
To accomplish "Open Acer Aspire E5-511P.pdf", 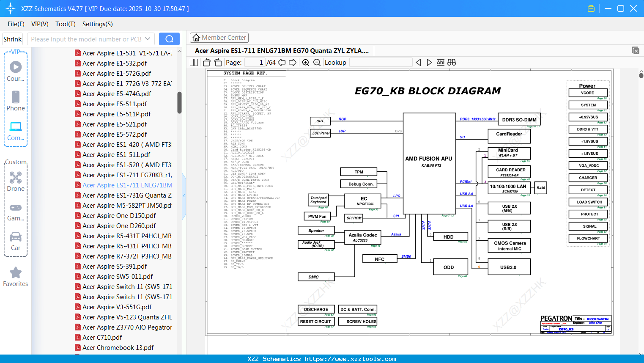I will 117,114.
